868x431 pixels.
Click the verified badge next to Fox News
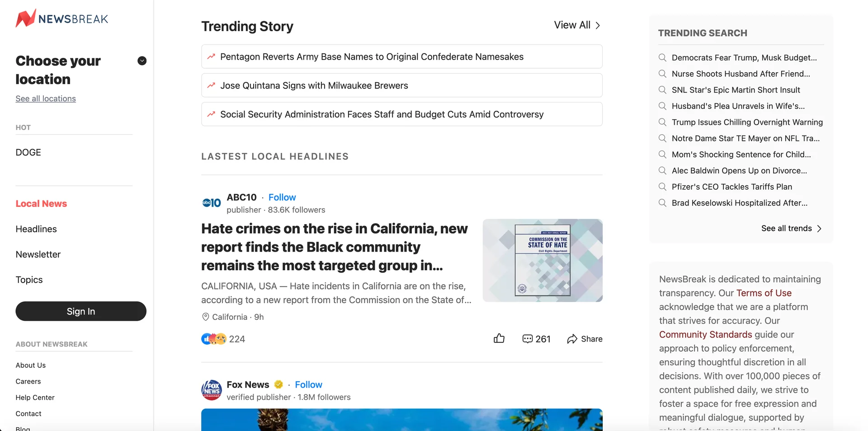coord(278,384)
